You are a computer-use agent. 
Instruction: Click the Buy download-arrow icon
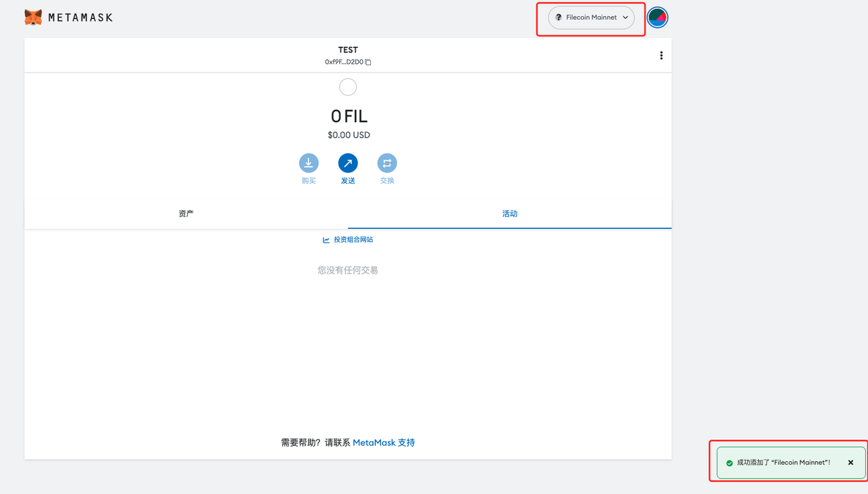pos(309,163)
